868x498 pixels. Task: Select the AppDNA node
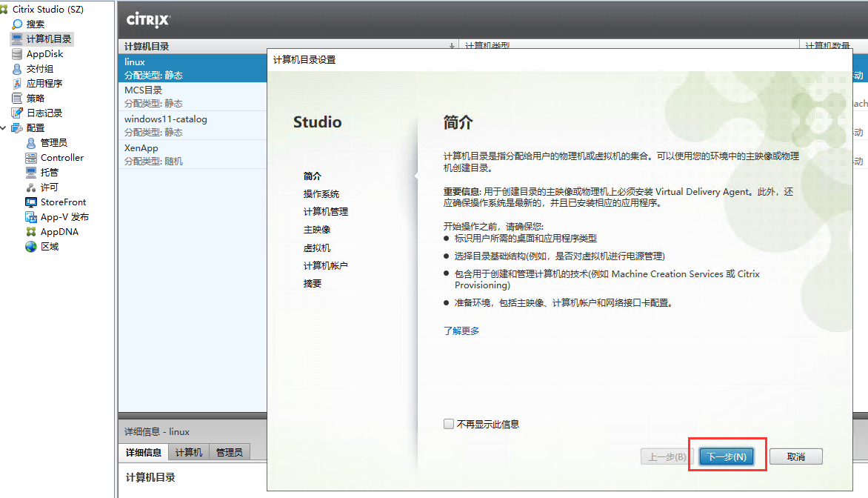59,231
